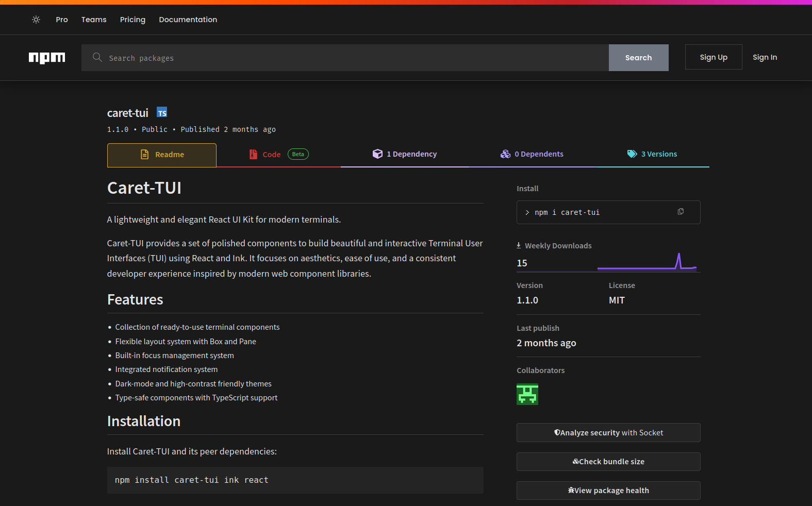Click the Caret-TUI readme heading
Viewport: 812px width, 506px height.
[144, 188]
